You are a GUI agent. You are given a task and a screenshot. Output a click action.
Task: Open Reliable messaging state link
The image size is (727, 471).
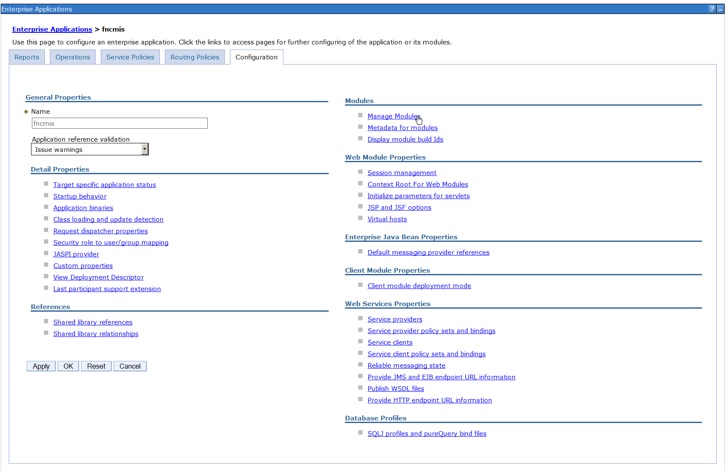click(406, 366)
